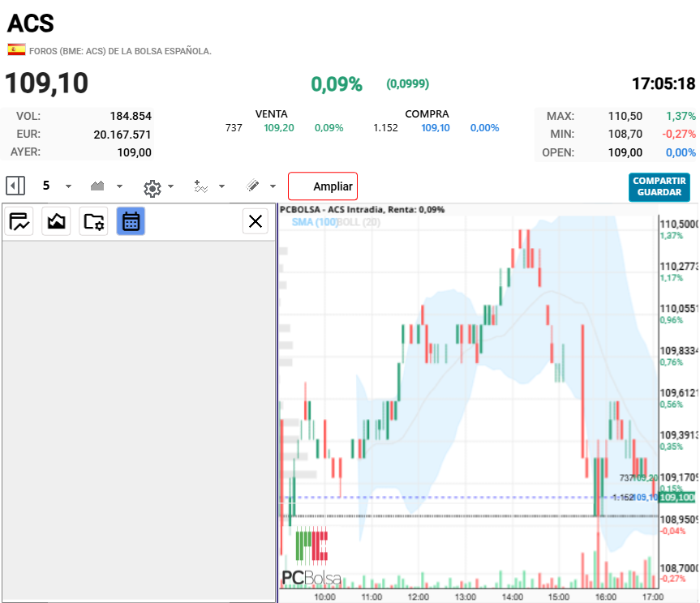Click the add indicator icon
Image resolution: width=700 pixels, height=603 pixels.
coord(201,186)
